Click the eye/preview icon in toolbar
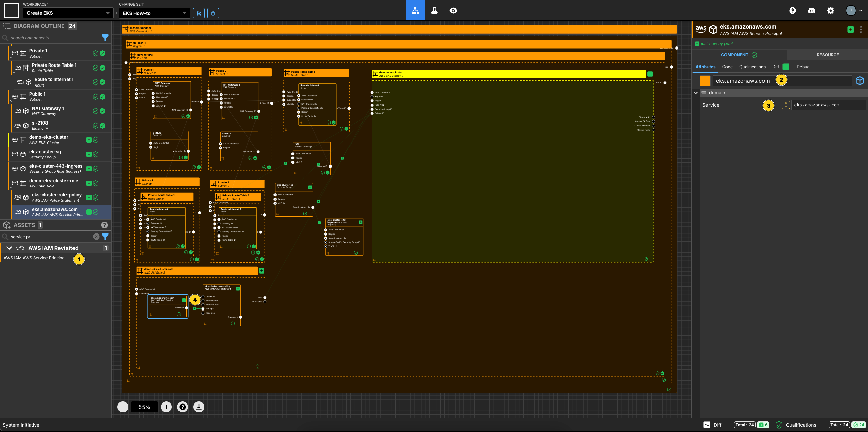Screen dimensions: 868x432 453,10
